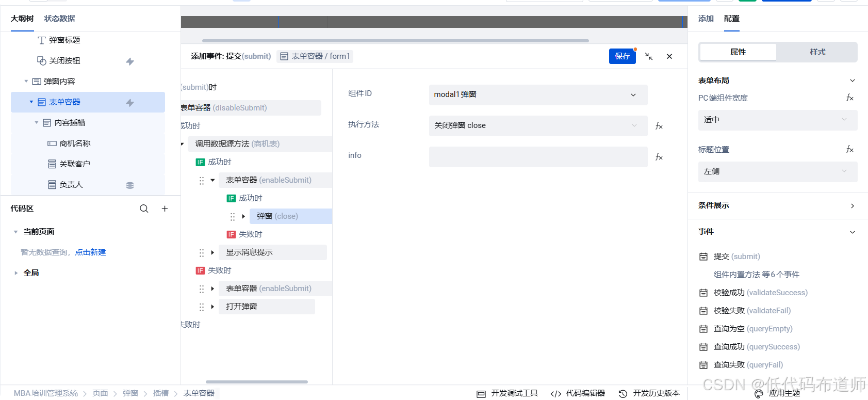
Task: Open 应用主题 palette option
Action: [778, 393]
